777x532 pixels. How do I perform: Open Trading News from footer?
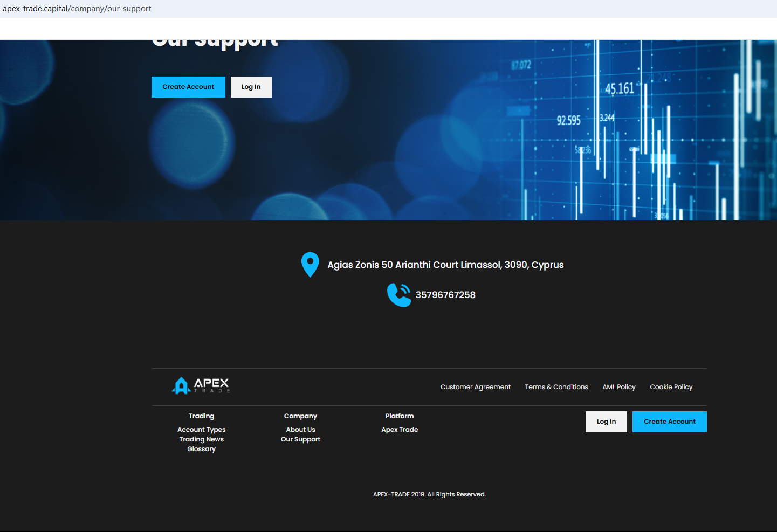pyautogui.click(x=201, y=439)
